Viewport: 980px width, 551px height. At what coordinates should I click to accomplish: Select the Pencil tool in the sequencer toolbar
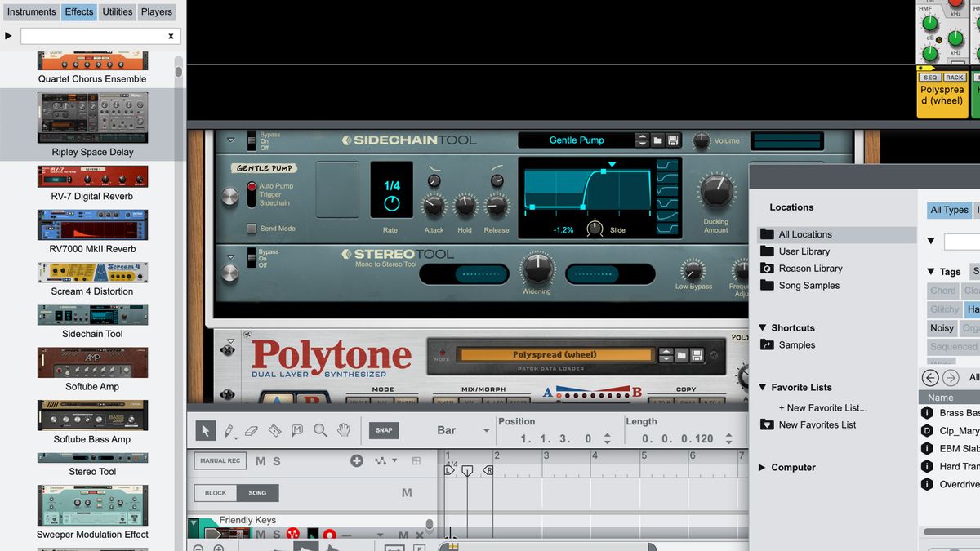[229, 430]
